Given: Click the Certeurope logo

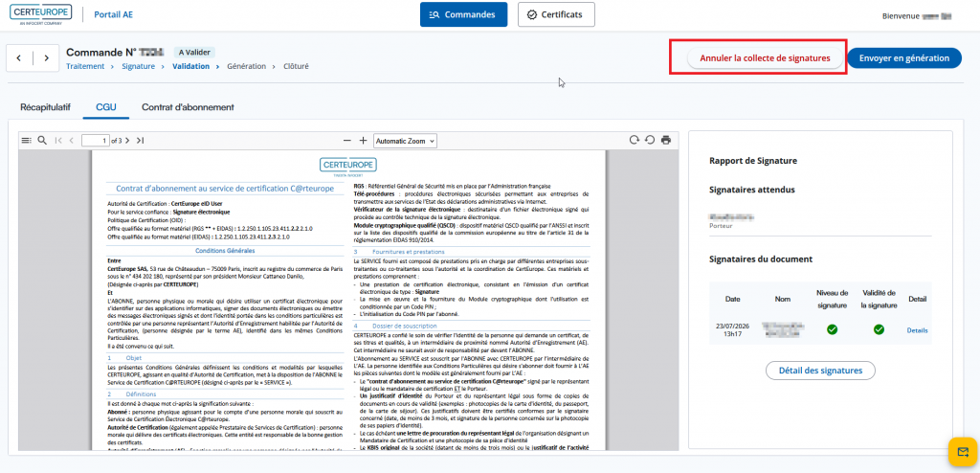Looking at the screenshot, I should [40, 14].
